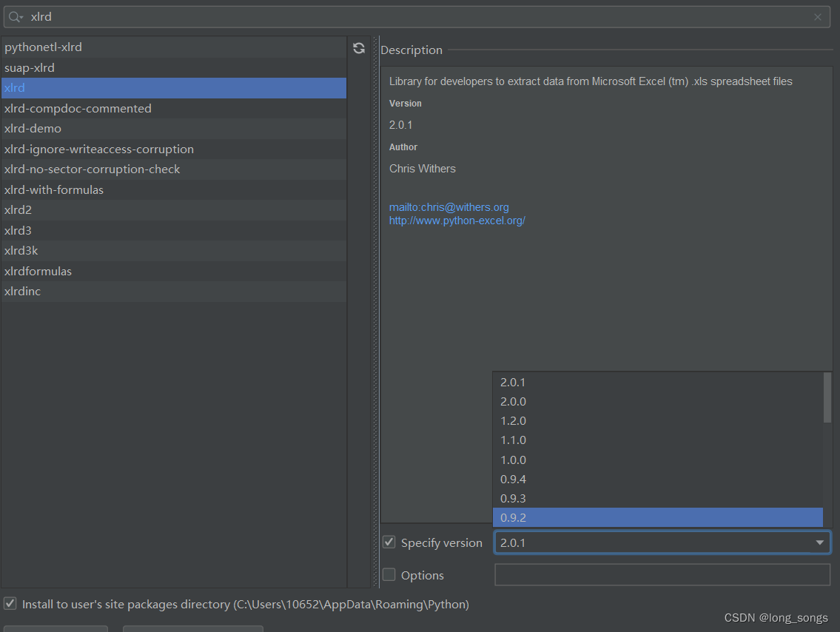Select version 0.9.2 from the list

point(513,517)
